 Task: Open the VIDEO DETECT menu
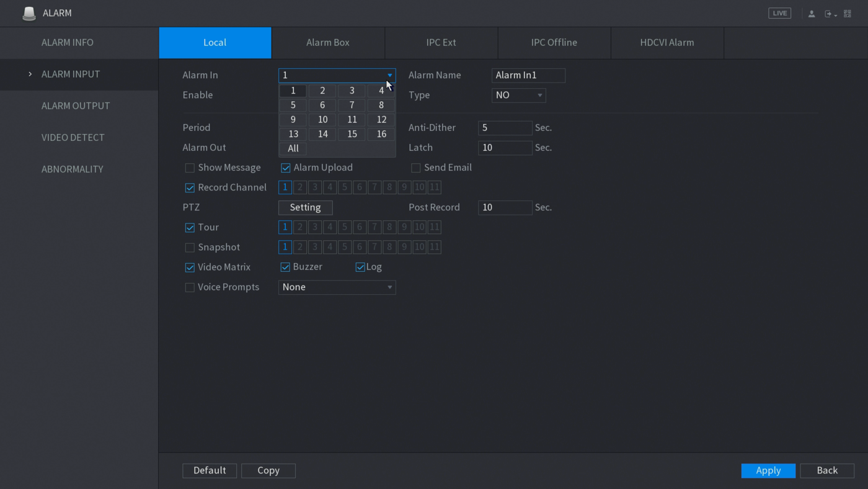[73, 137]
